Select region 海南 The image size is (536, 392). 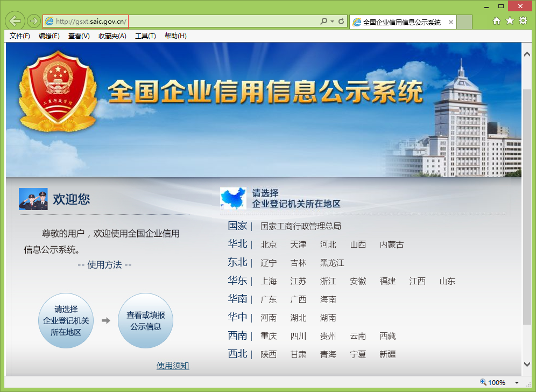(x=328, y=299)
